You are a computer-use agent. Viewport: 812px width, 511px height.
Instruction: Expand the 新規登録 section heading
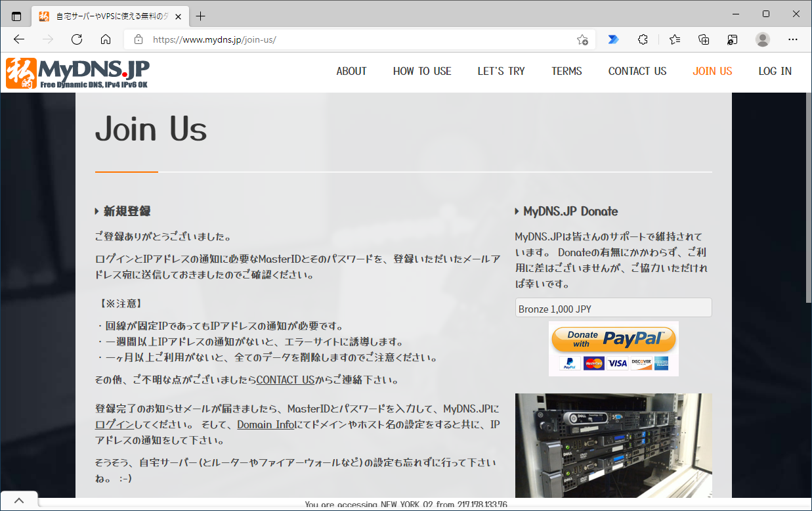point(125,211)
